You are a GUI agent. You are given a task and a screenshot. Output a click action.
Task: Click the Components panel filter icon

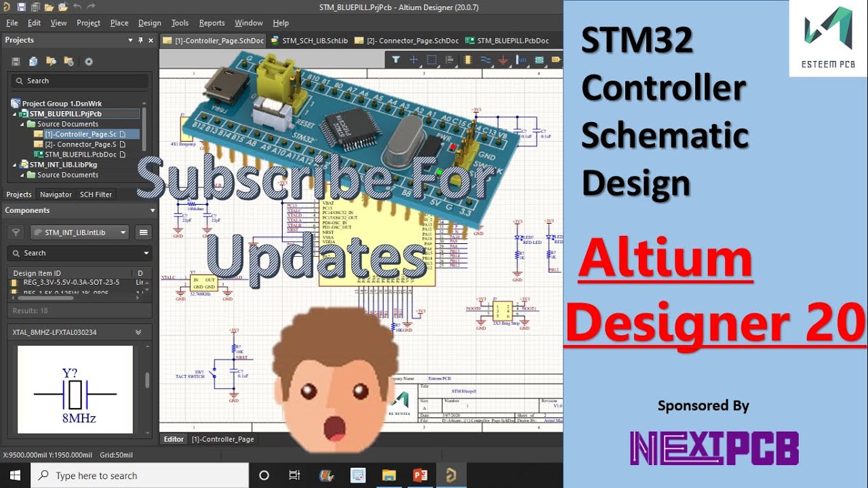tap(16, 232)
